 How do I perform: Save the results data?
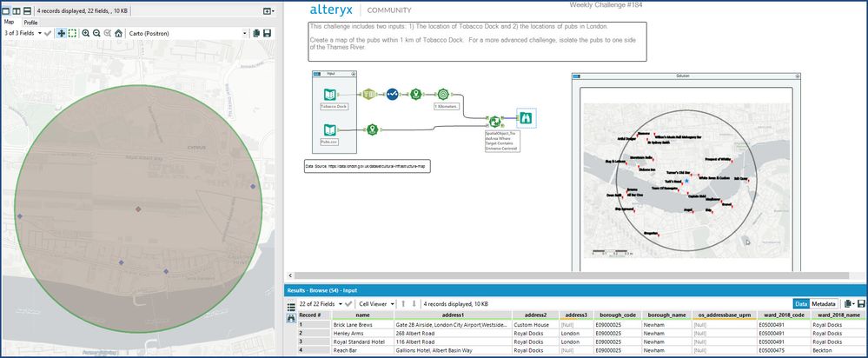click(x=861, y=304)
